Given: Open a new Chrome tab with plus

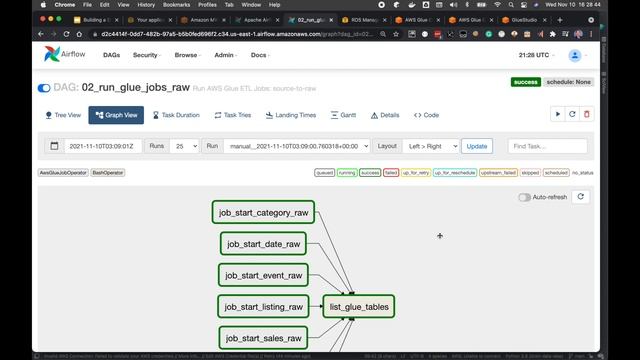Looking at the screenshot, I should tap(560, 20).
